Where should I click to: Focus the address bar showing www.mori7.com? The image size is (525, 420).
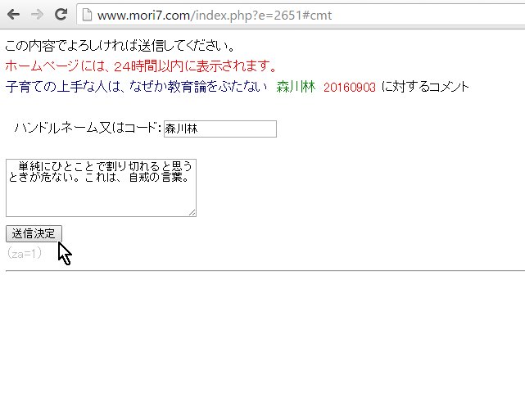[x=301, y=15]
